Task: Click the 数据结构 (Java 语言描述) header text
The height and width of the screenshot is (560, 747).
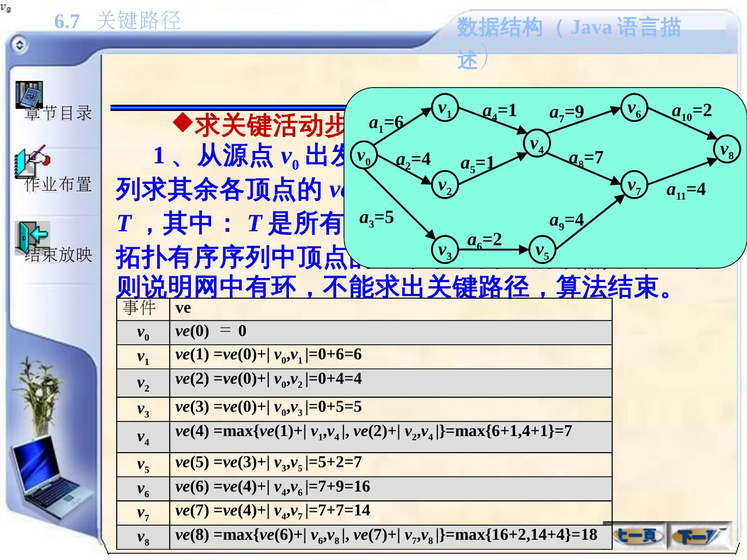Action: tap(569, 43)
